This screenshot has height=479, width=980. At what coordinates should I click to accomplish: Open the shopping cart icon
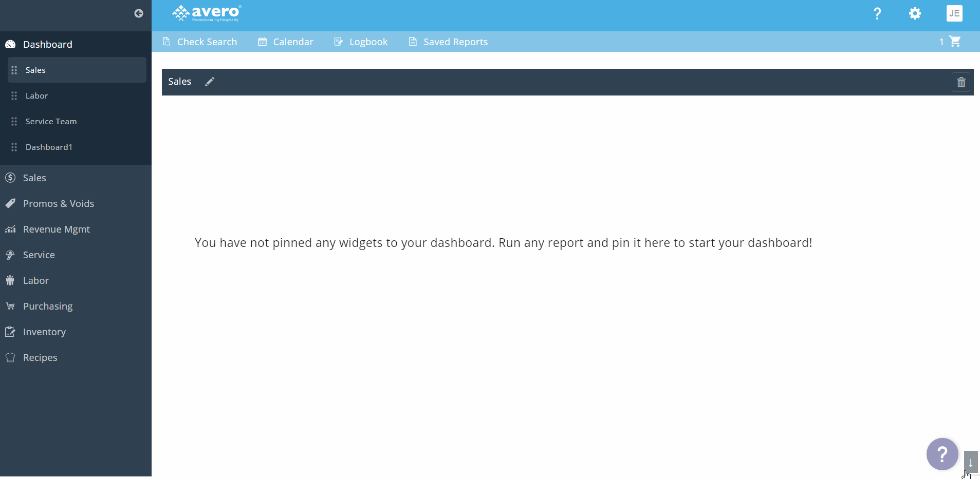click(955, 42)
